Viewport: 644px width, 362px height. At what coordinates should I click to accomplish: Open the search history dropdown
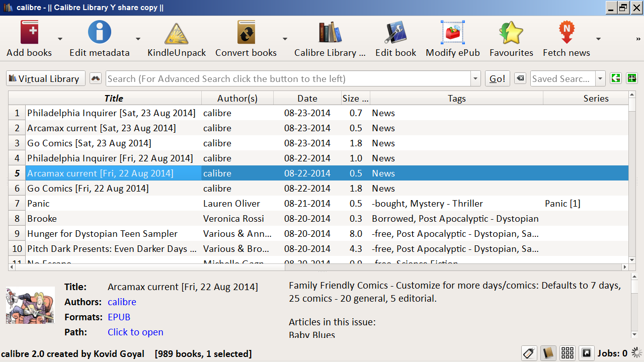[476, 78]
